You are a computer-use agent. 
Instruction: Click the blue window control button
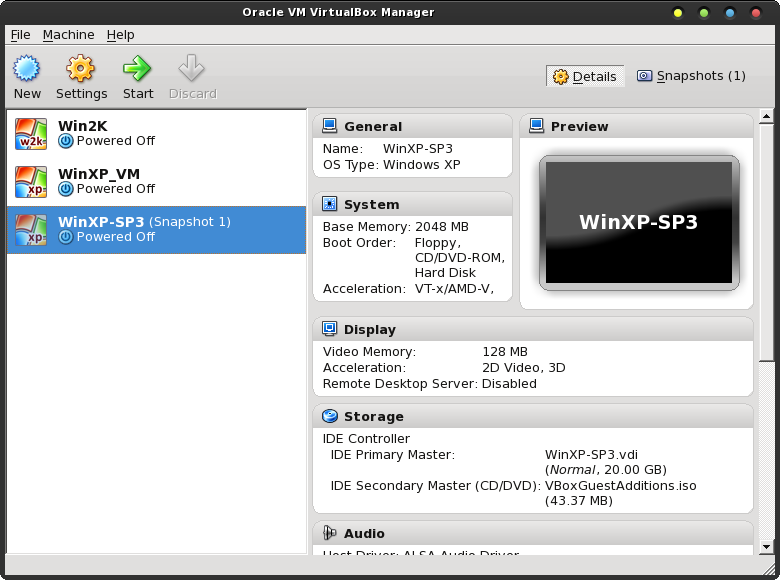[730, 13]
